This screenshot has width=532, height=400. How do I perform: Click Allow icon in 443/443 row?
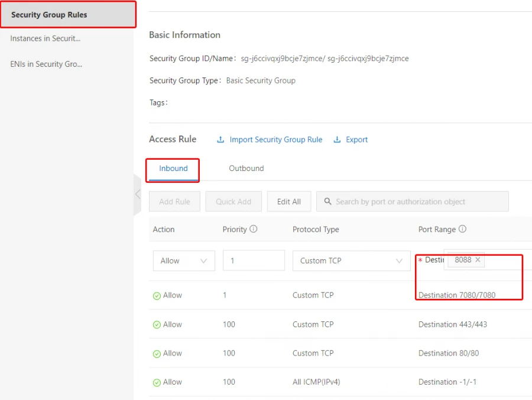157,325
